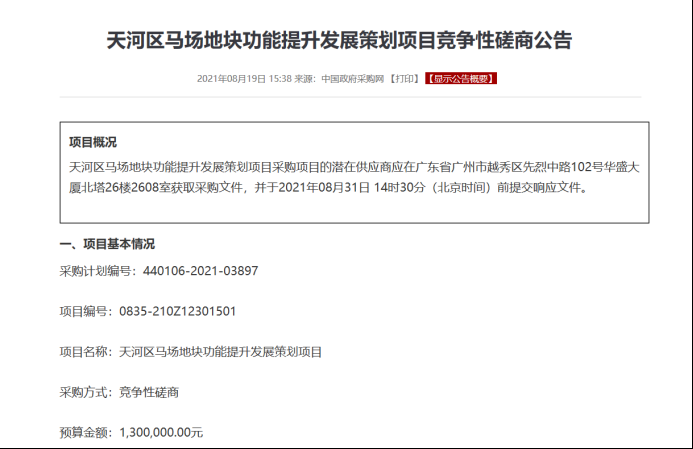Click the 采购方式 value 竞争性磋商
Image resolution: width=693 pixels, height=449 pixels.
(x=149, y=392)
